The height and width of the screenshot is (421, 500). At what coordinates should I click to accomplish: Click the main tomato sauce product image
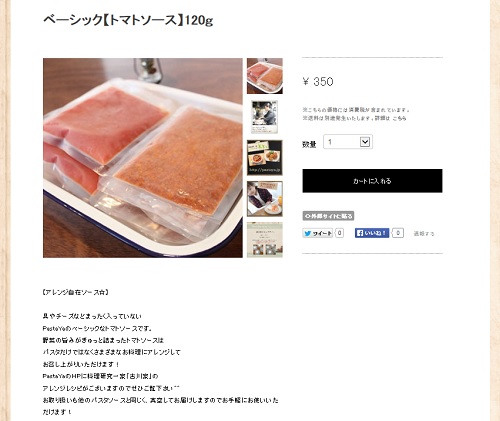(143, 158)
